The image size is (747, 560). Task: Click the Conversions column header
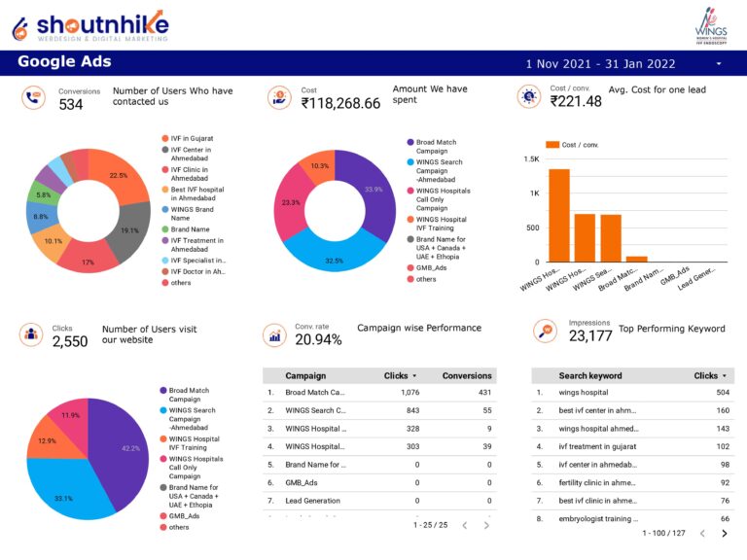coord(467,375)
